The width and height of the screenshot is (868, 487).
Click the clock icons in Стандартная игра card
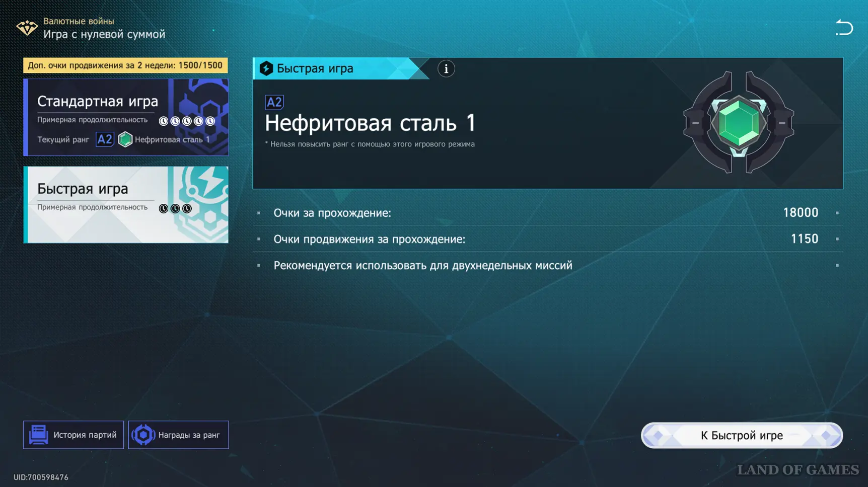187,121
